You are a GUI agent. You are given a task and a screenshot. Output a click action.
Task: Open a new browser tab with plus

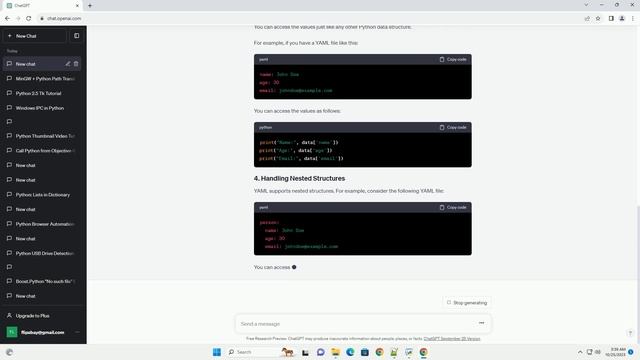tap(90, 6)
